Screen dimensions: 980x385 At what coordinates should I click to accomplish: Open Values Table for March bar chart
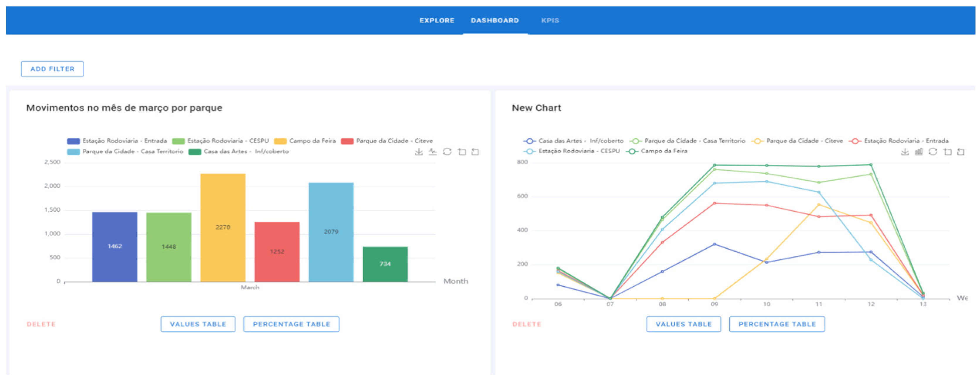click(x=198, y=324)
